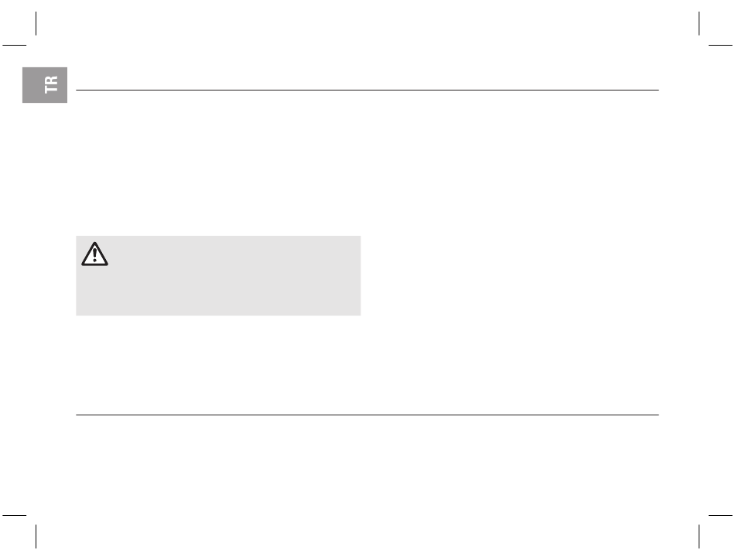Viewport: 735px width, 560px height.
Task: Click the top-left vertical crop mark
Action: point(36,23)
